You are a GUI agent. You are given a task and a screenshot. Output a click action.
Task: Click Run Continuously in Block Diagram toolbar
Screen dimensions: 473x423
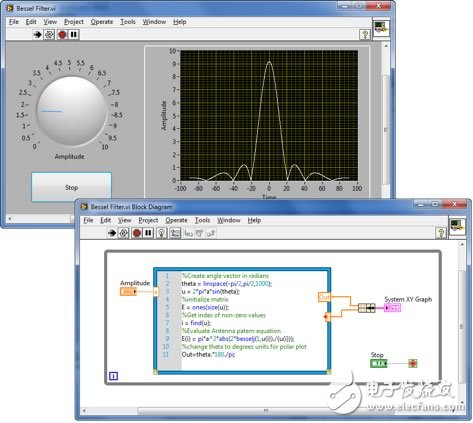[x=123, y=233]
